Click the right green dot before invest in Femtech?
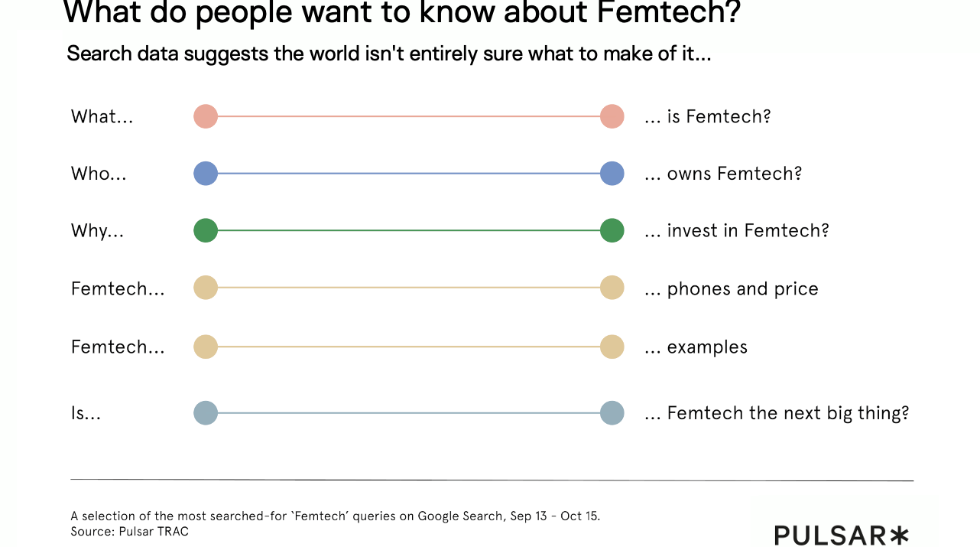This screenshot has height=547, width=980. click(612, 230)
